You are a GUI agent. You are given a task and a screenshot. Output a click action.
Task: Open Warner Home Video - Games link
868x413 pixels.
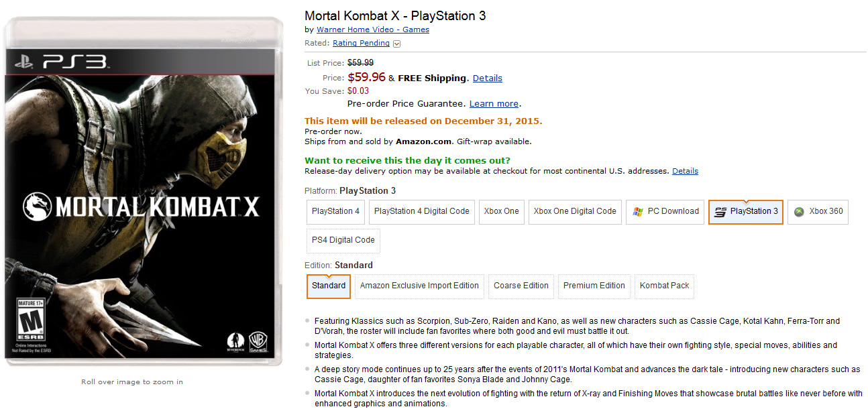point(373,29)
